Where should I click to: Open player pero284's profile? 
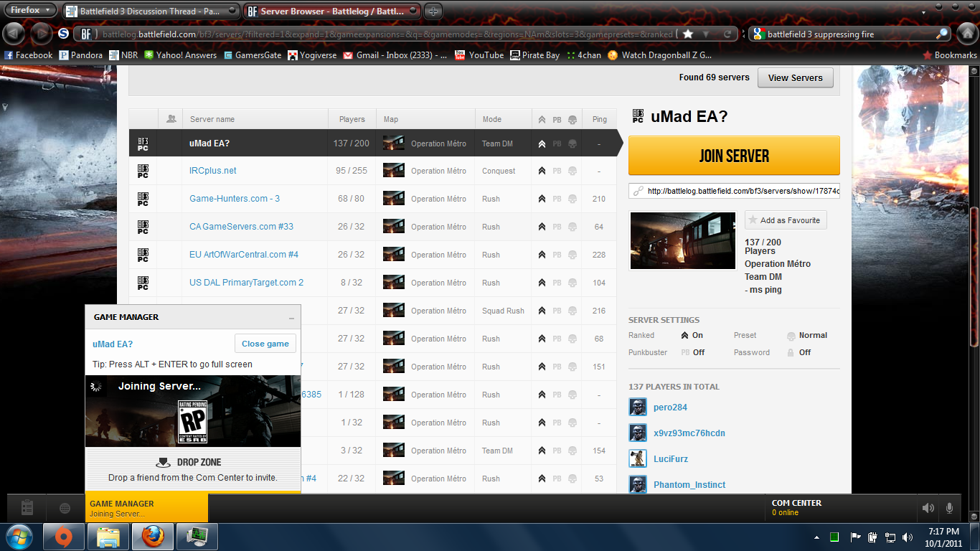point(670,408)
